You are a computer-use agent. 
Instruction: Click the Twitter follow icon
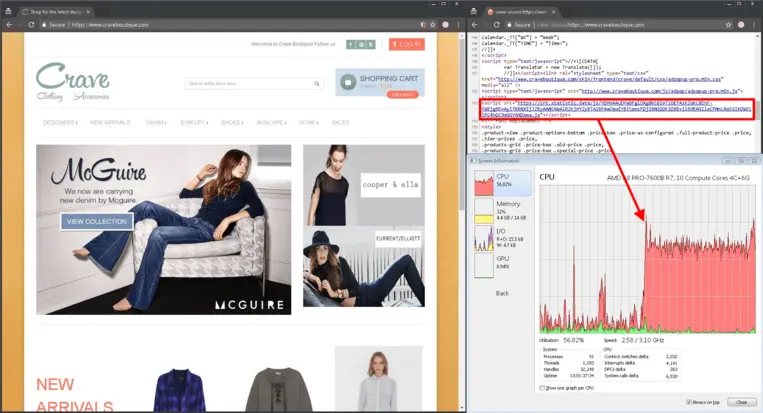click(x=371, y=44)
